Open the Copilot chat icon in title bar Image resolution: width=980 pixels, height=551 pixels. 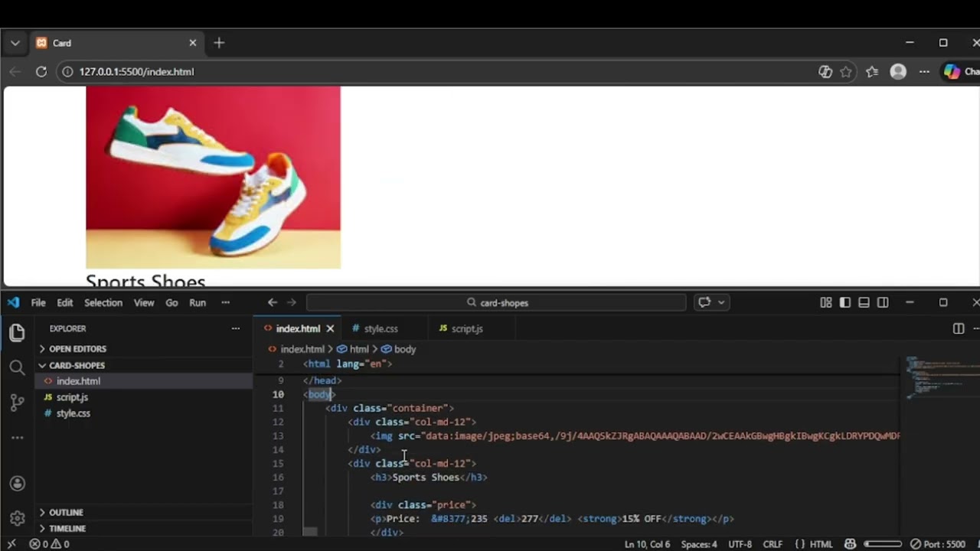[x=704, y=302]
